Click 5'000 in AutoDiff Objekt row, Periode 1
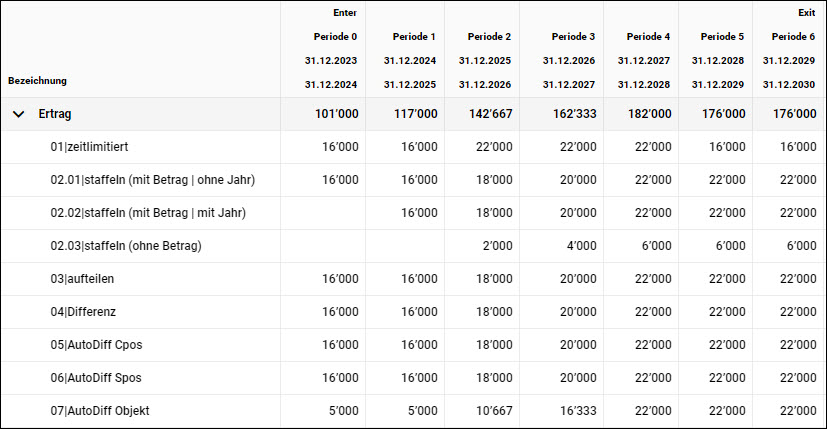This screenshot has width=827, height=429. [x=422, y=411]
